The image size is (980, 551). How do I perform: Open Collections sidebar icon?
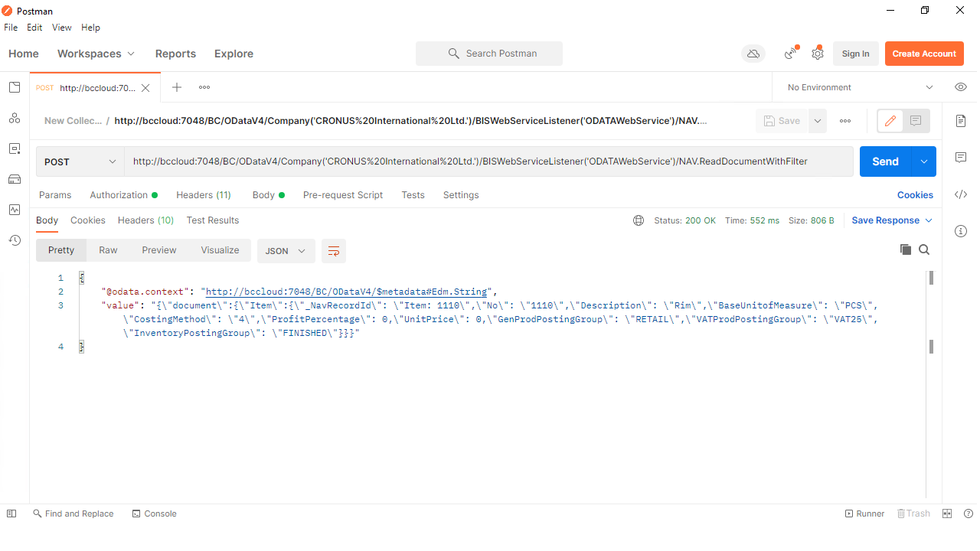click(x=15, y=87)
